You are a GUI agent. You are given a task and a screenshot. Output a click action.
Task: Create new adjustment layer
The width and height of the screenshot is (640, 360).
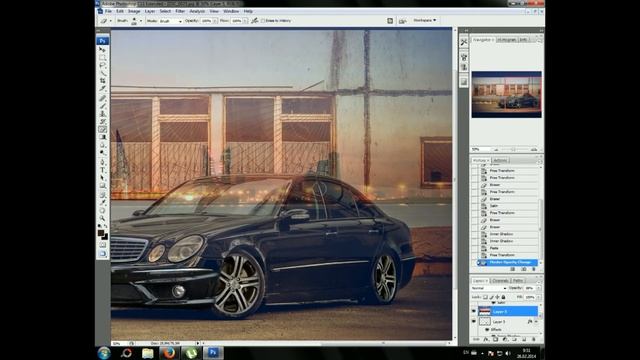pos(505,339)
